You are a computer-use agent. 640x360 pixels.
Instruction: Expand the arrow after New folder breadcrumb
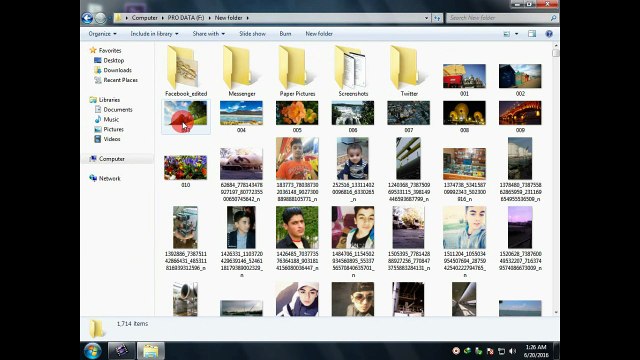(247, 18)
